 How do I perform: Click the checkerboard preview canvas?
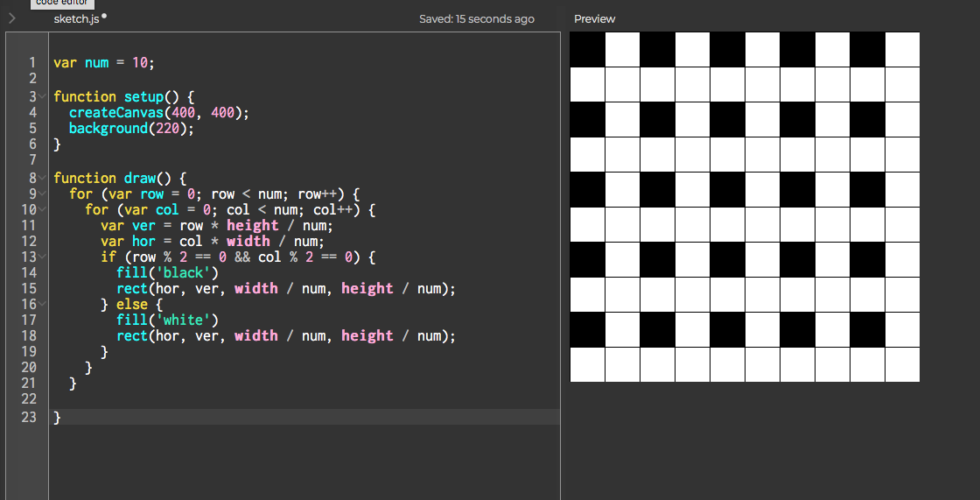tap(745, 208)
